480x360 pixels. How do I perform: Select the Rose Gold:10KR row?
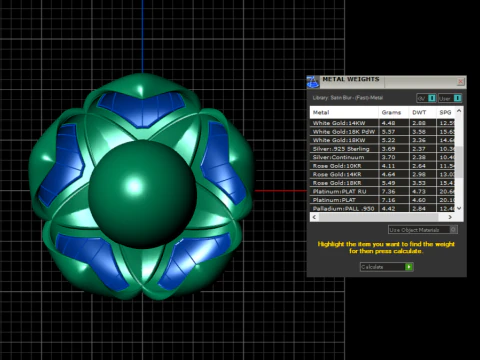(x=382, y=166)
